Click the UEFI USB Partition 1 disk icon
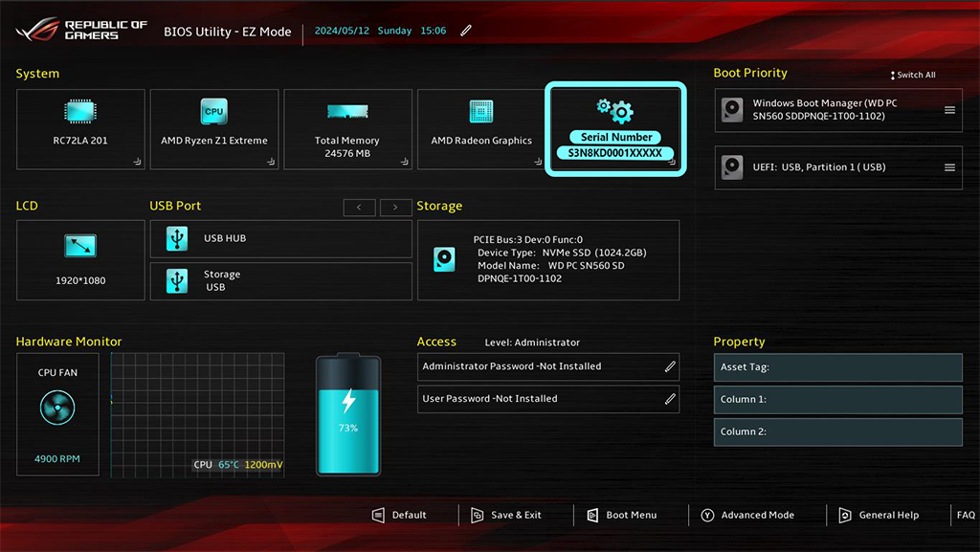 [x=732, y=167]
